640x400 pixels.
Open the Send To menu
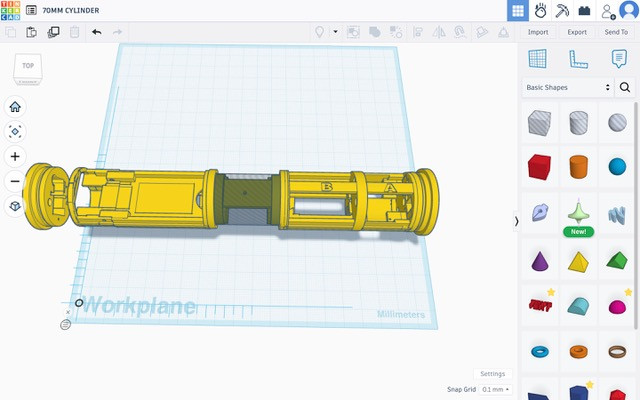[616, 32]
